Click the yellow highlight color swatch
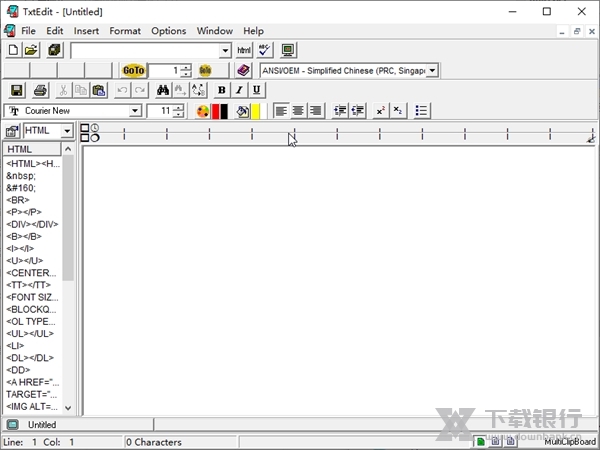Image resolution: width=600 pixels, height=450 pixels. click(x=256, y=111)
